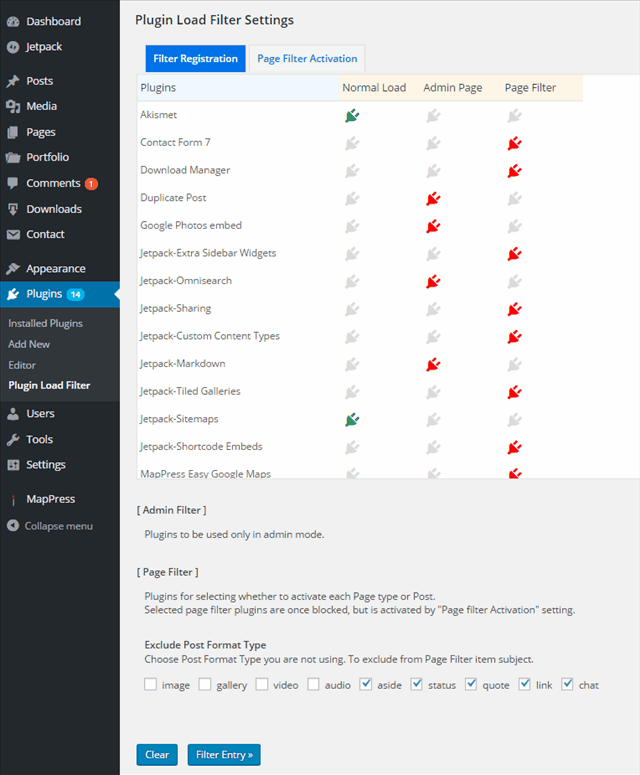Click Akismet's Admin Page plug icon
640x775 pixels.
coord(433,116)
